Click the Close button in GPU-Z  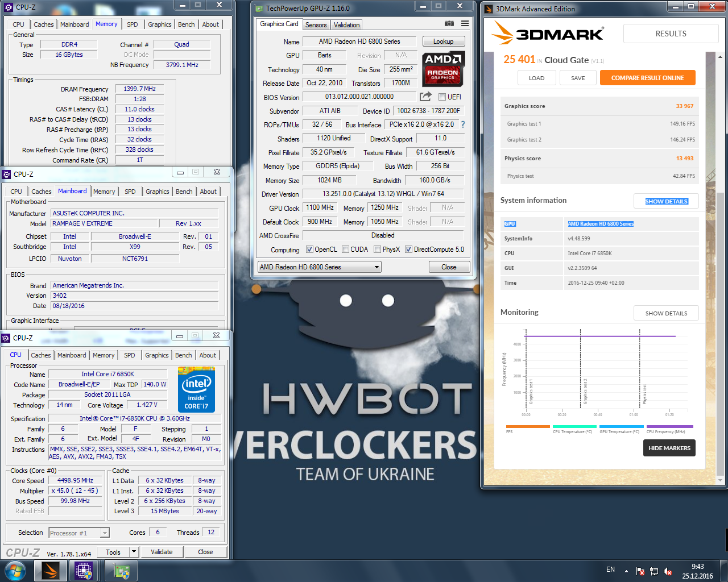(x=449, y=267)
